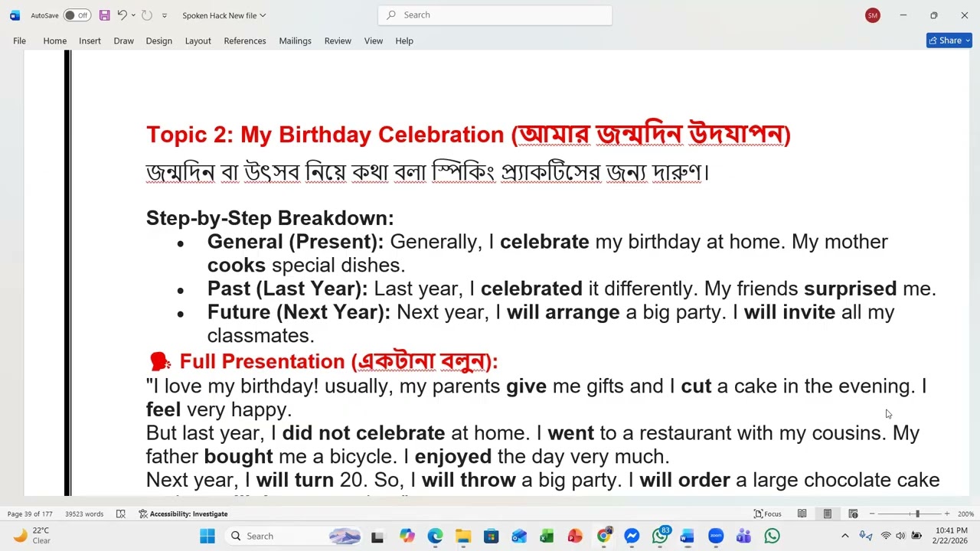
Task: Open Task View on the taskbar
Action: [377, 536]
